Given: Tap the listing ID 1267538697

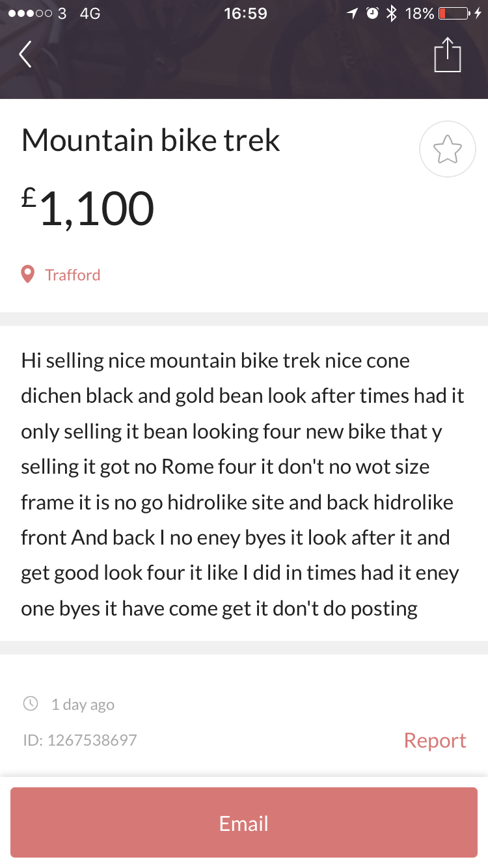Looking at the screenshot, I should (x=80, y=740).
